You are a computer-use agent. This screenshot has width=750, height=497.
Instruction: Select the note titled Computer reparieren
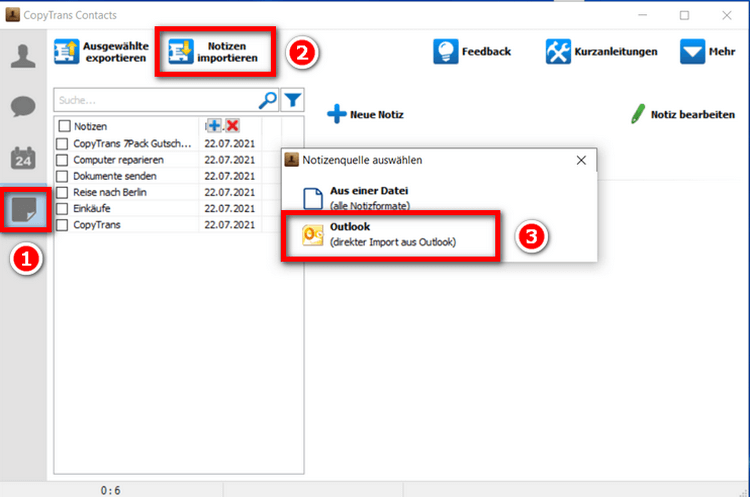pyautogui.click(x=119, y=160)
